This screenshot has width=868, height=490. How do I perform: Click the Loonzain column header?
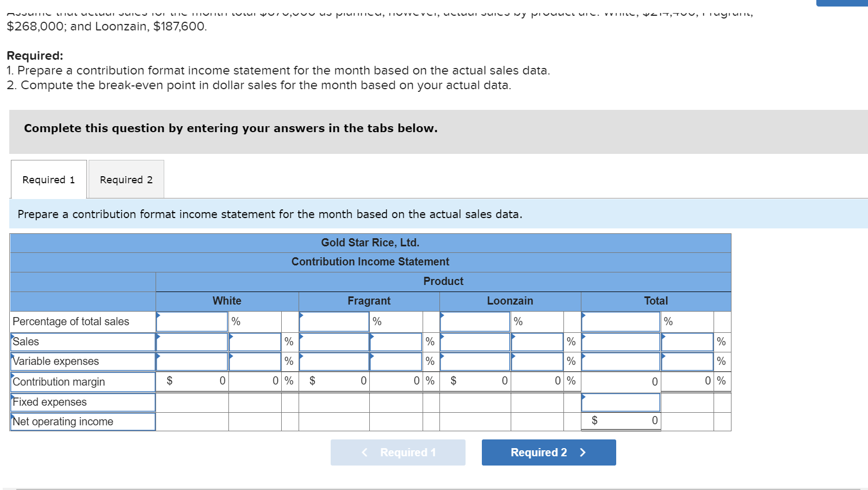pos(510,301)
